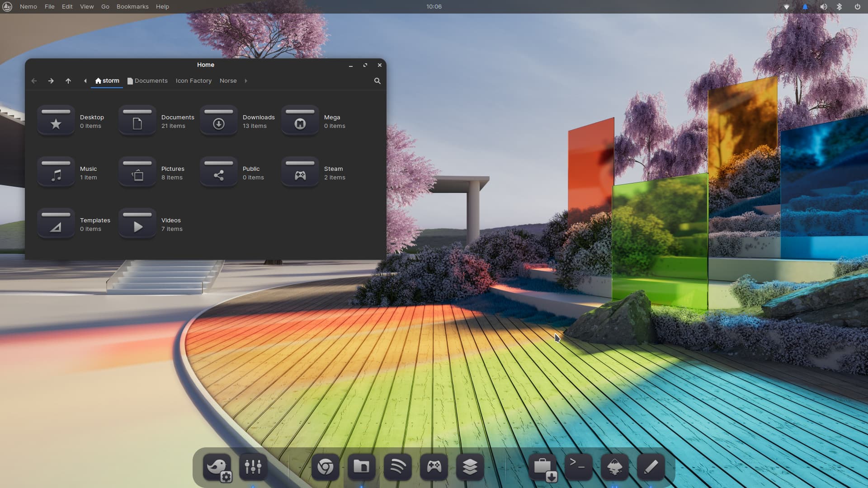Open the Music folder icon
Screen dimensions: 868x488
(56, 172)
